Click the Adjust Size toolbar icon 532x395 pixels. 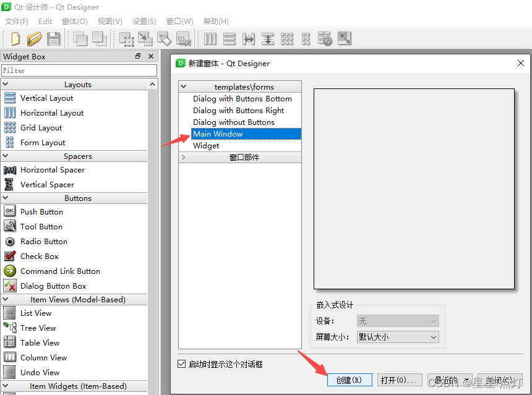tap(345, 38)
